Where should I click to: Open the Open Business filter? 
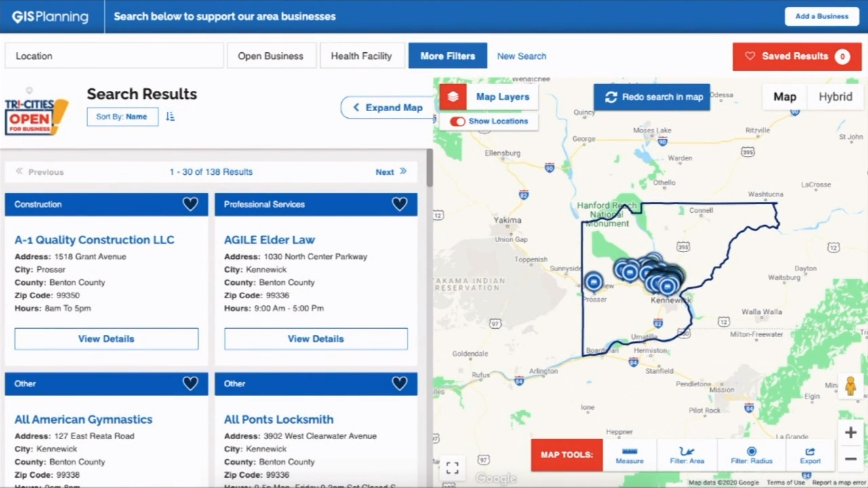pos(271,56)
